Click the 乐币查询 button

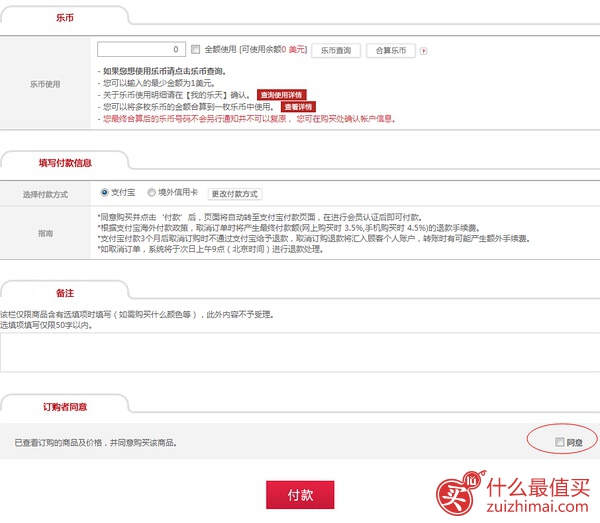pos(336,51)
